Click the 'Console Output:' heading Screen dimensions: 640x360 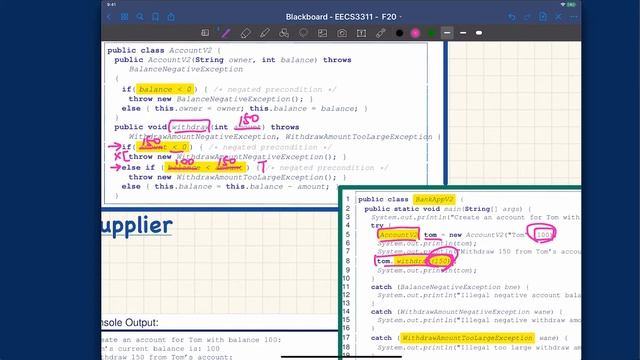click(x=130, y=322)
